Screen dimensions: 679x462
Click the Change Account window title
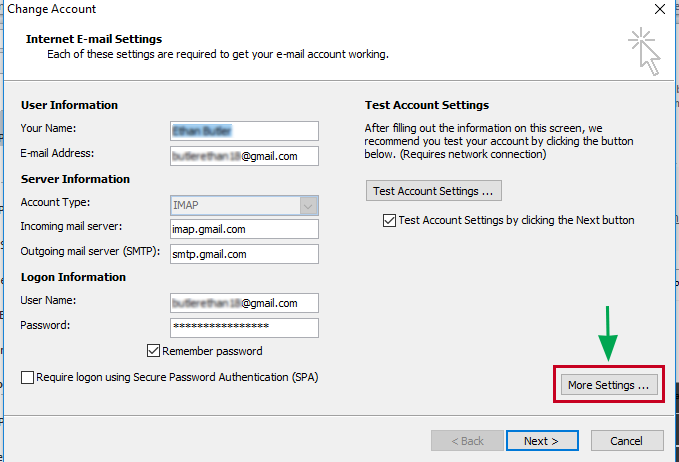coord(52,9)
